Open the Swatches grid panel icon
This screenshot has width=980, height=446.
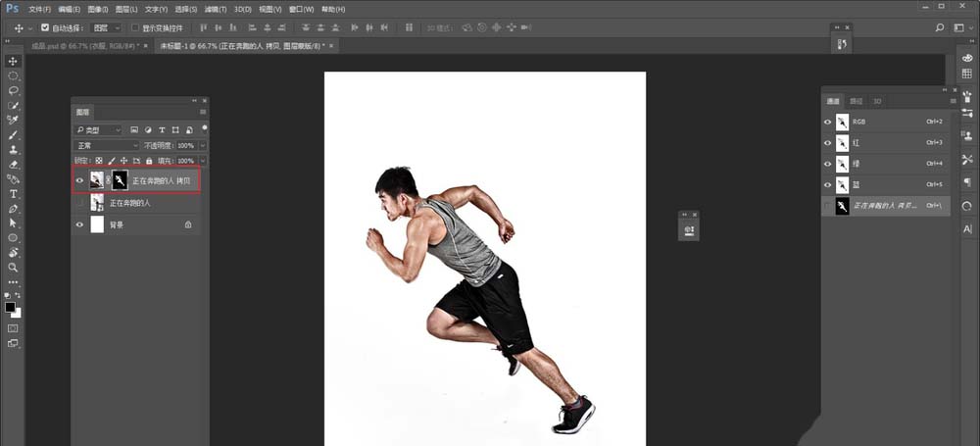[967, 74]
